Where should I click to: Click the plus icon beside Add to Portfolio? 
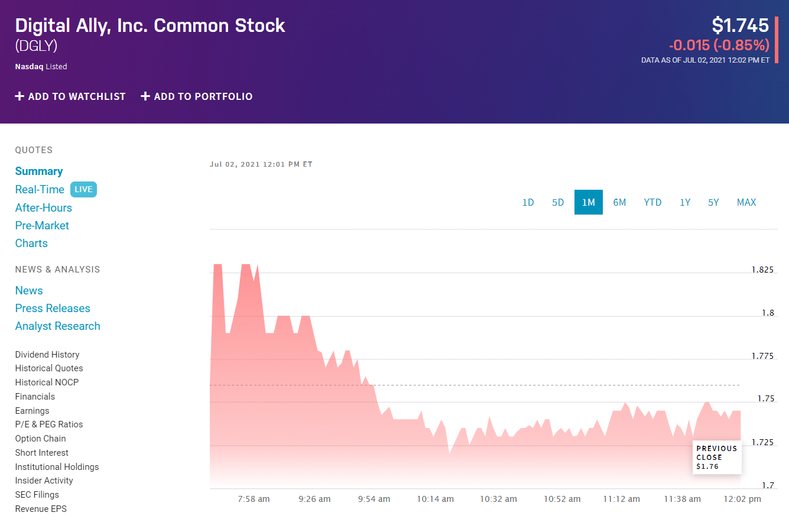coord(145,96)
